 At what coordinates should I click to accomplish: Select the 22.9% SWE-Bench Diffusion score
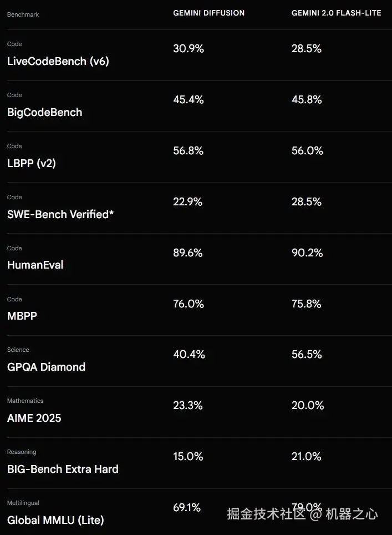click(188, 201)
